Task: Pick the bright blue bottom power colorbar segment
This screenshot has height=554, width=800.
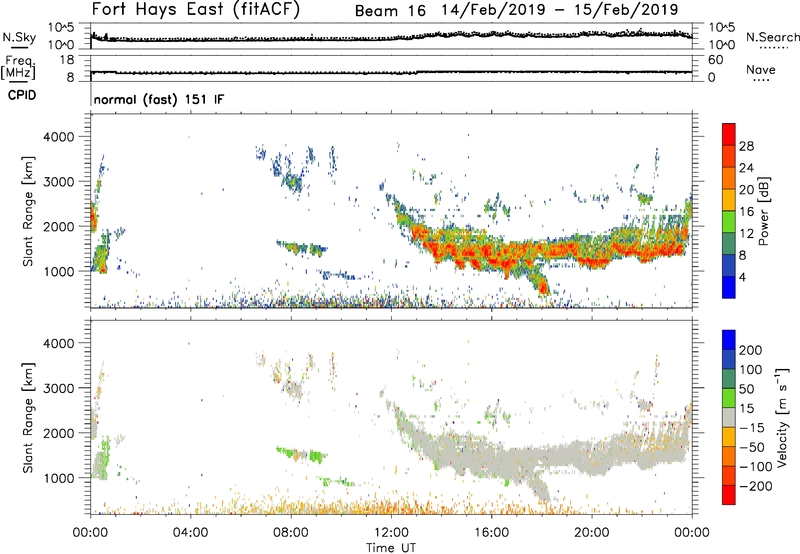Action: (729, 287)
